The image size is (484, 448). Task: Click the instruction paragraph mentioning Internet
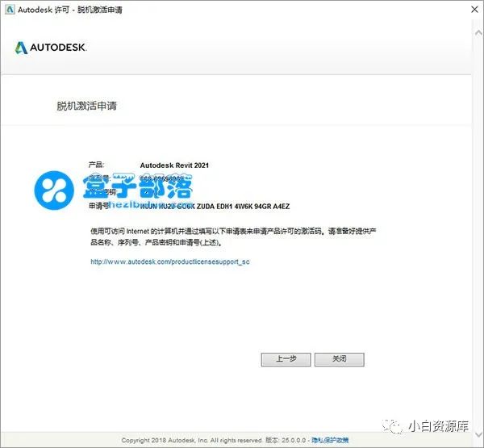pos(233,237)
